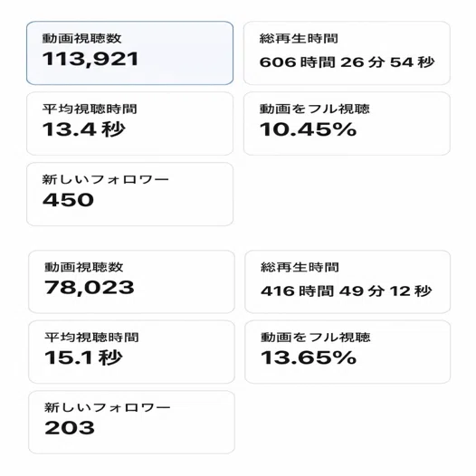Click the 動画をフル視聴 card showing 10.45%
This screenshot has height=476, width=476.
pyautogui.click(x=347, y=124)
